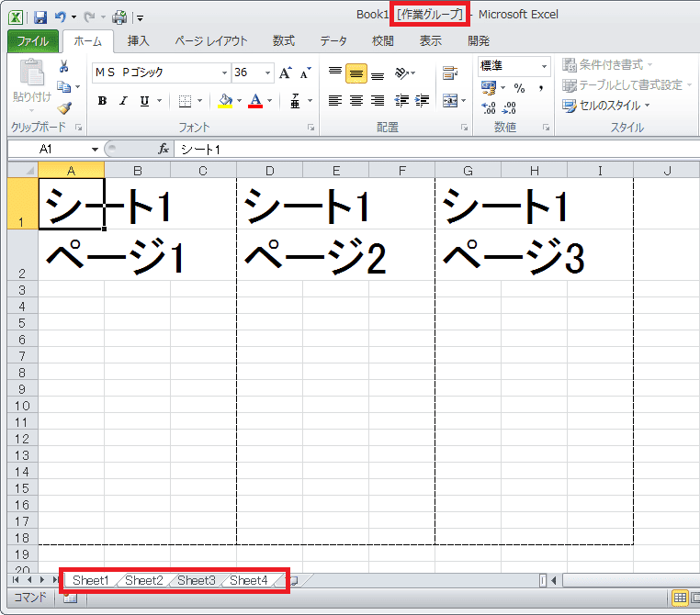The height and width of the screenshot is (615, 700).
Task: Click the Select All corner button
Action: pos(23,171)
